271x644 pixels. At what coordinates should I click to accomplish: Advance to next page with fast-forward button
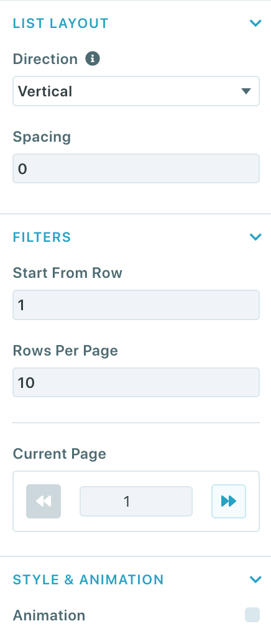(x=229, y=501)
